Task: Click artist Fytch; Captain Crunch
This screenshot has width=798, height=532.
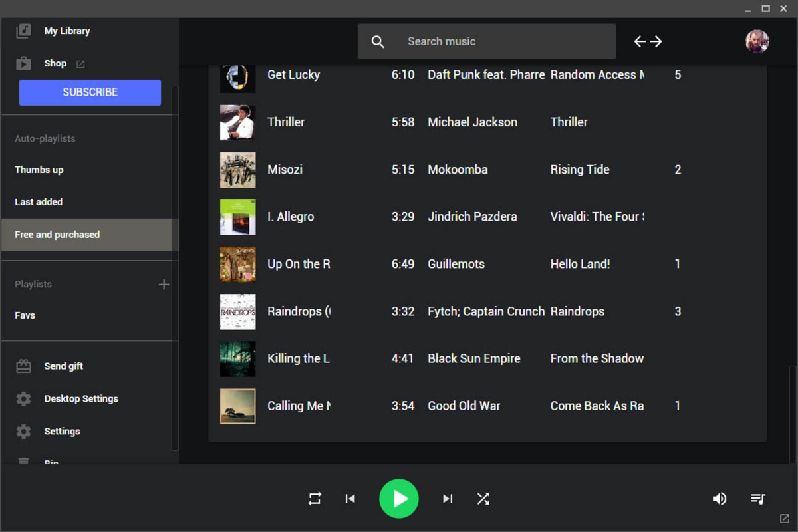Action: (x=486, y=311)
